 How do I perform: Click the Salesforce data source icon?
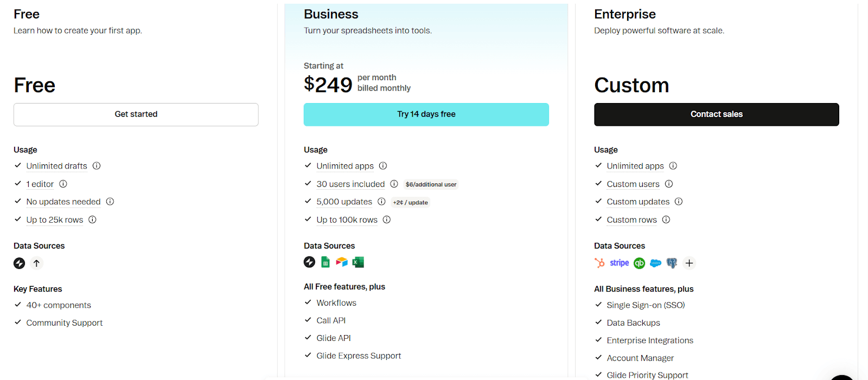pyautogui.click(x=655, y=263)
